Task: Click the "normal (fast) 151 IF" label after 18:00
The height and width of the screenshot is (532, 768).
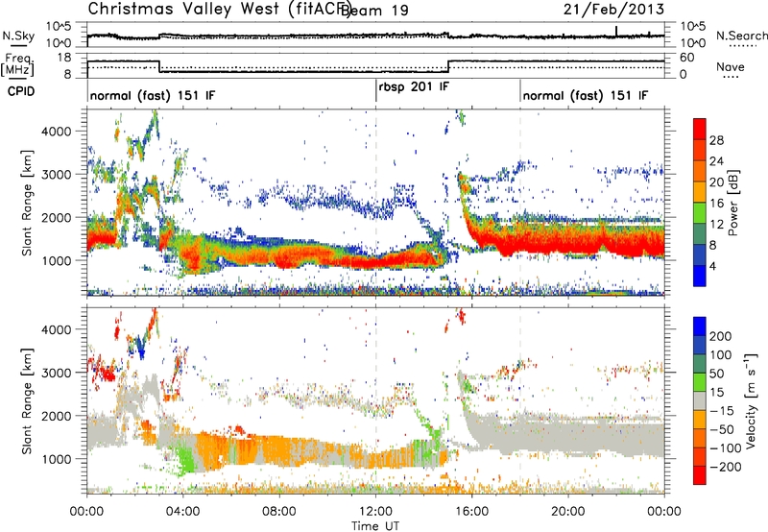Action: click(586, 95)
